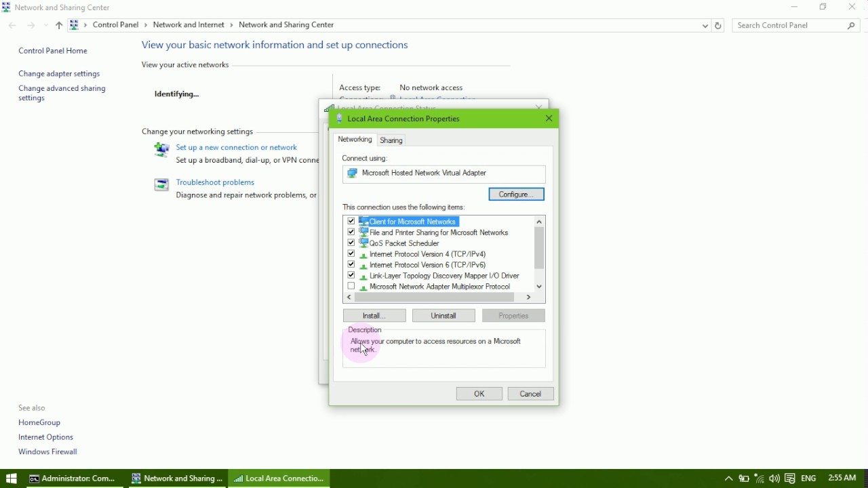Screen dimensions: 868x488
Task: Open the HomeGroup link
Action: pyautogui.click(x=40, y=424)
